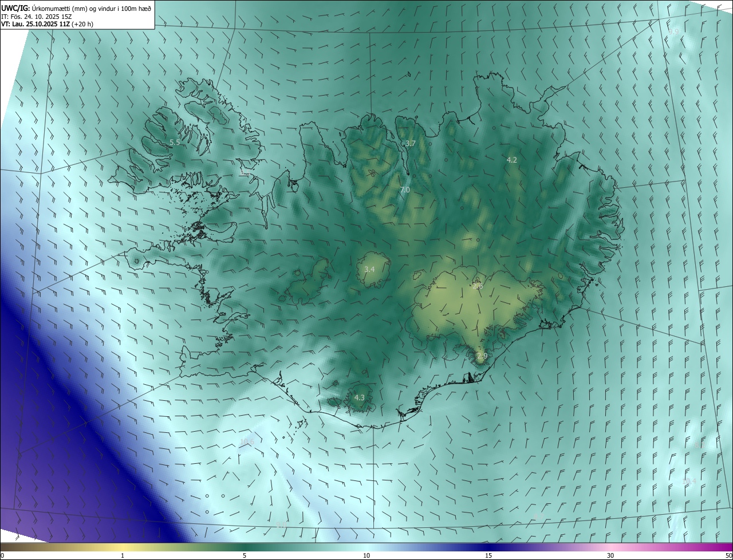Click the 7.0 value label on the map

[405, 190]
